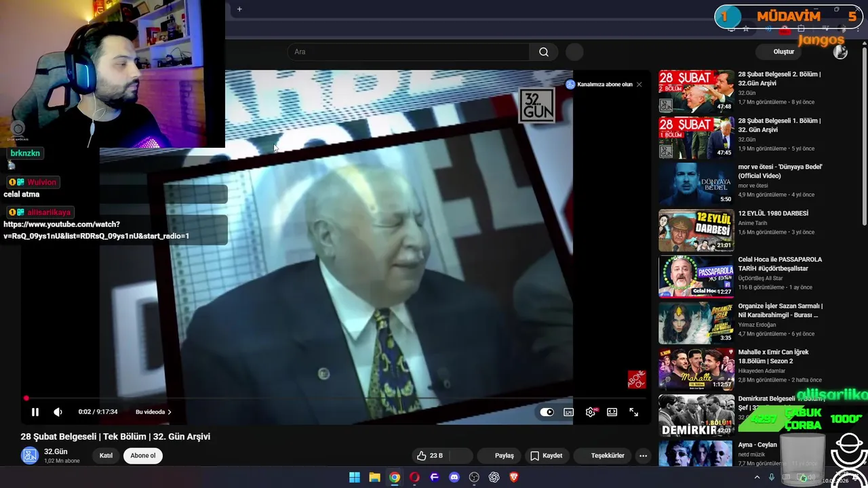
Task: Mute the video via speaker icon
Action: coord(58,412)
